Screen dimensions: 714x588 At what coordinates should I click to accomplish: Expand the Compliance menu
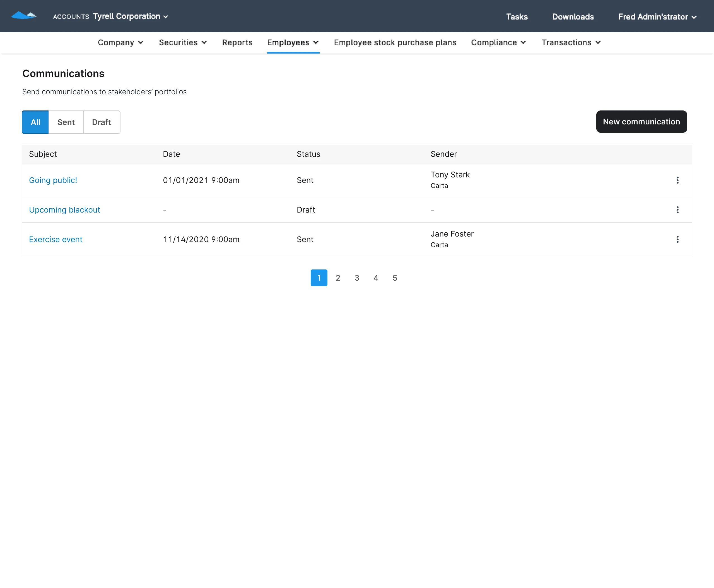pos(499,42)
